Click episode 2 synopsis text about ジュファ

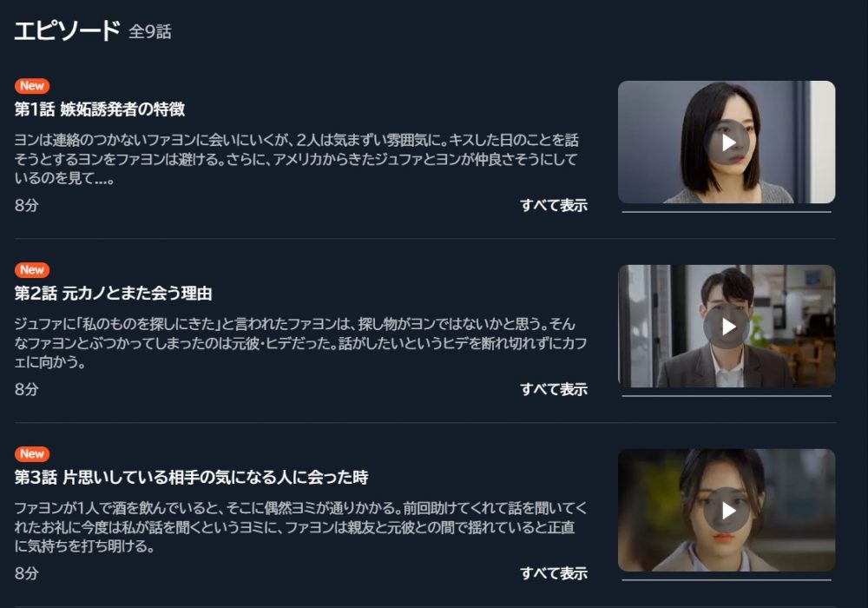click(300, 343)
